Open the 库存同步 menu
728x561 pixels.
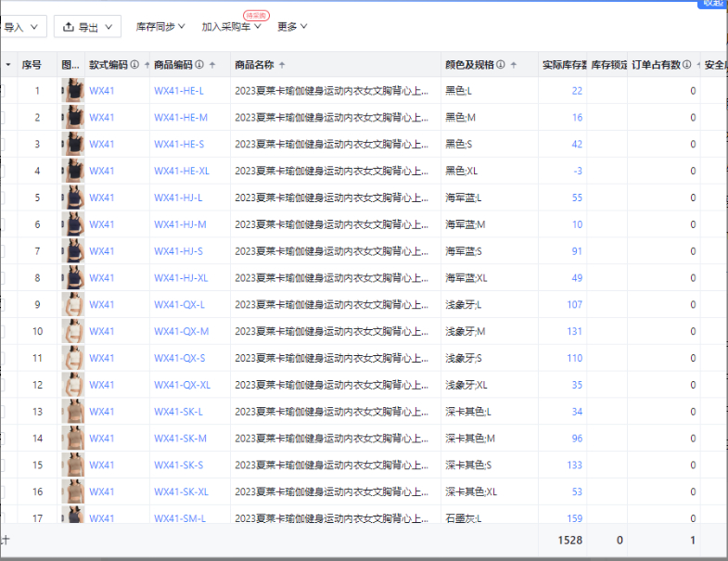click(x=160, y=27)
